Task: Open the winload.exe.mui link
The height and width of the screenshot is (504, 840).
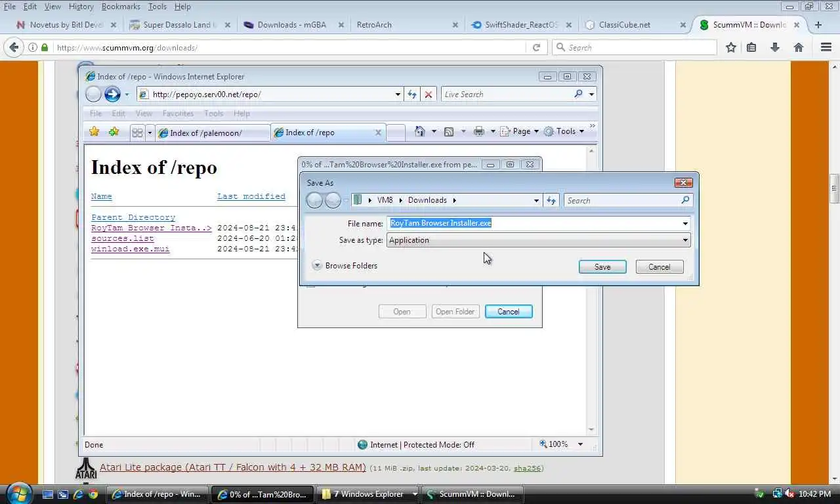Action: pos(131,249)
